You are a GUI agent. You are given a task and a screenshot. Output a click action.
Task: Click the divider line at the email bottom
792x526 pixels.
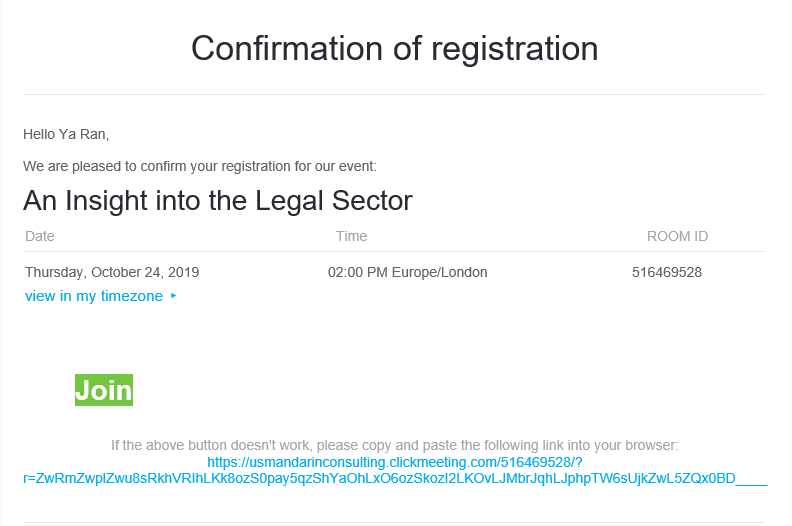pos(394,522)
